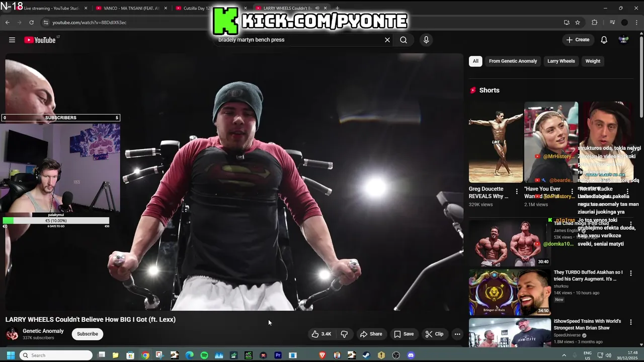Image resolution: width=644 pixels, height=362 pixels.
Task: Mute audio on the LARRY WHEELS tab
Action: pos(317,8)
